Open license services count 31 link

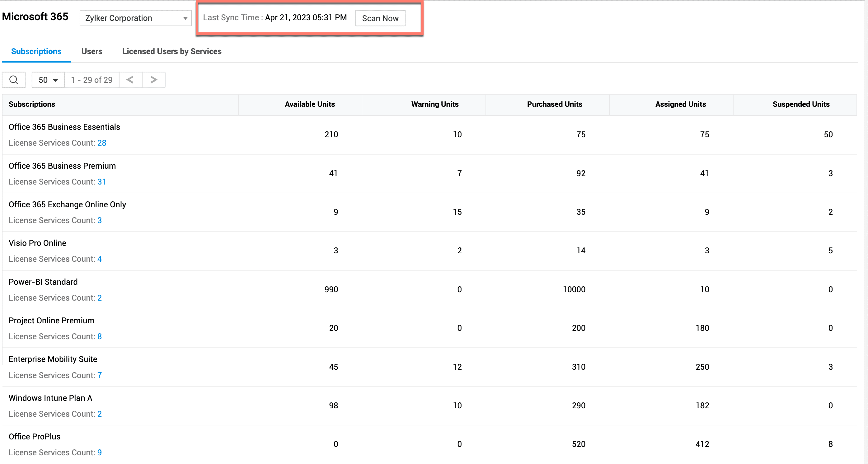click(101, 182)
